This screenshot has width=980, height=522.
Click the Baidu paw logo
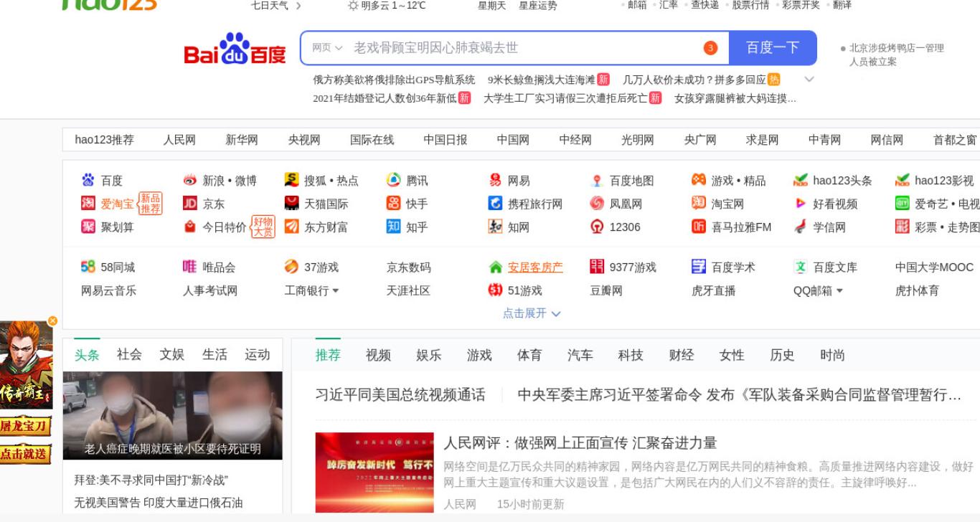[x=235, y=49]
